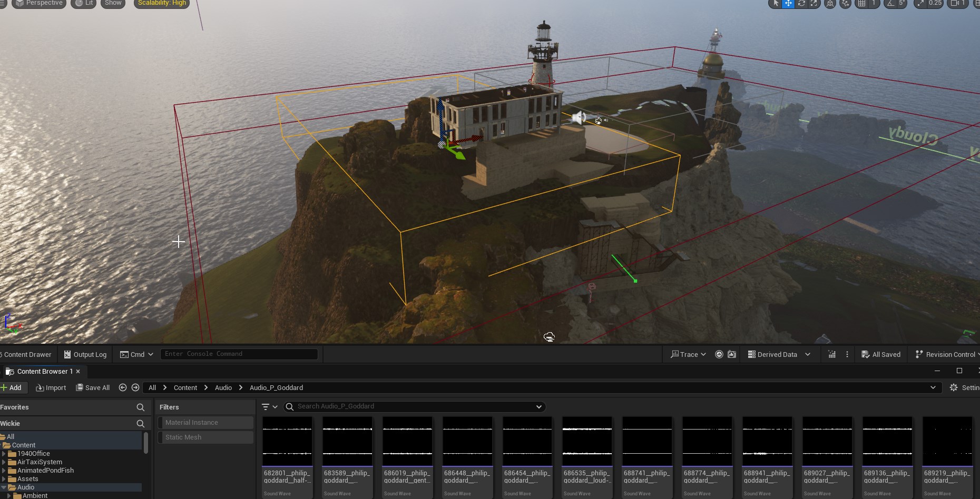Viewport: 980px width, 499px height.
Task: Click Favorites search magnifier icon
Action: [141, 407]
